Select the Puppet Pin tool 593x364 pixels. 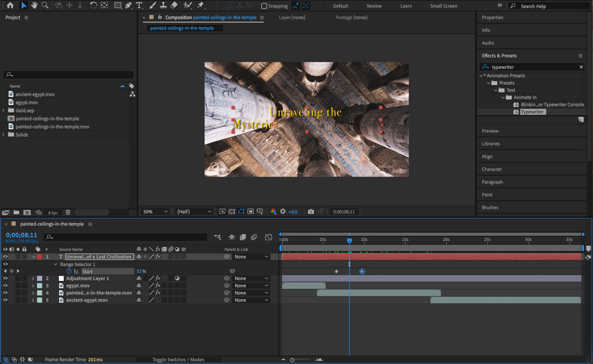click(x=201, y=5)
